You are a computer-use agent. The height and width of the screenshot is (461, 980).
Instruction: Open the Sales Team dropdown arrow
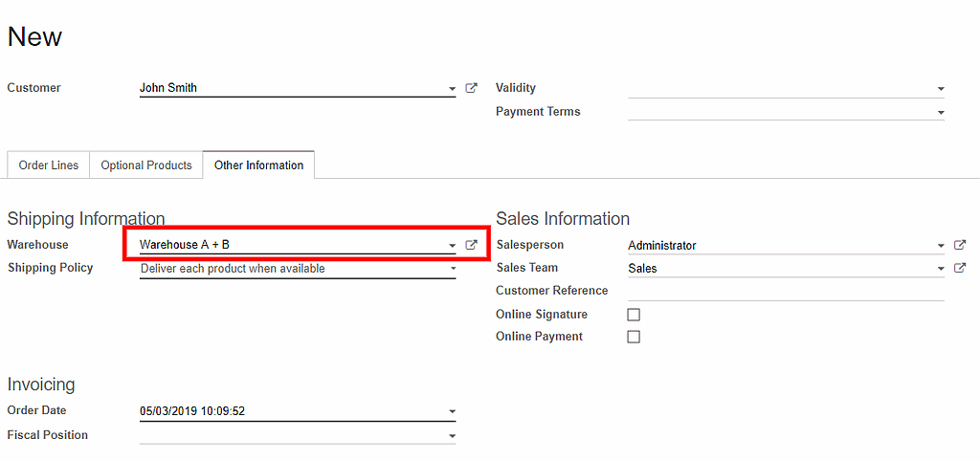coord(941,269)
